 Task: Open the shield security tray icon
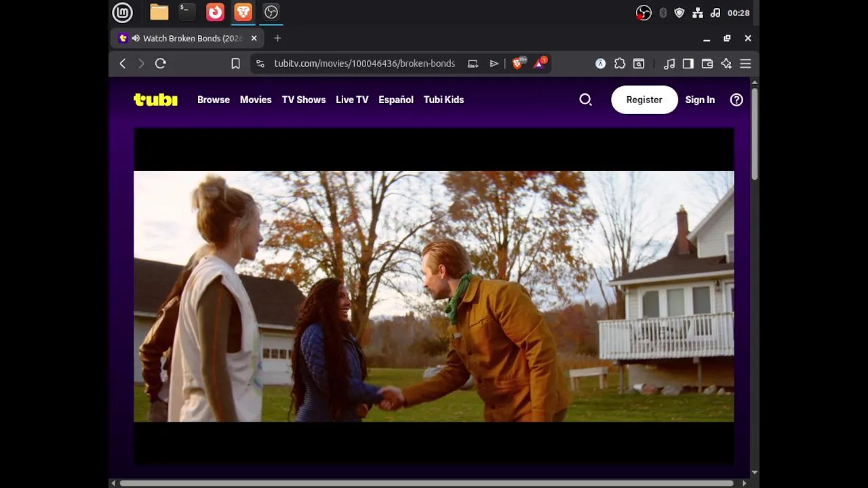click(x=679, y=13)
